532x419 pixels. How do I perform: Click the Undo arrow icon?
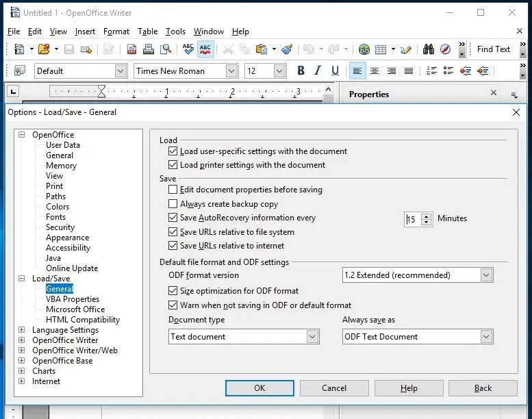pos(309,49)
